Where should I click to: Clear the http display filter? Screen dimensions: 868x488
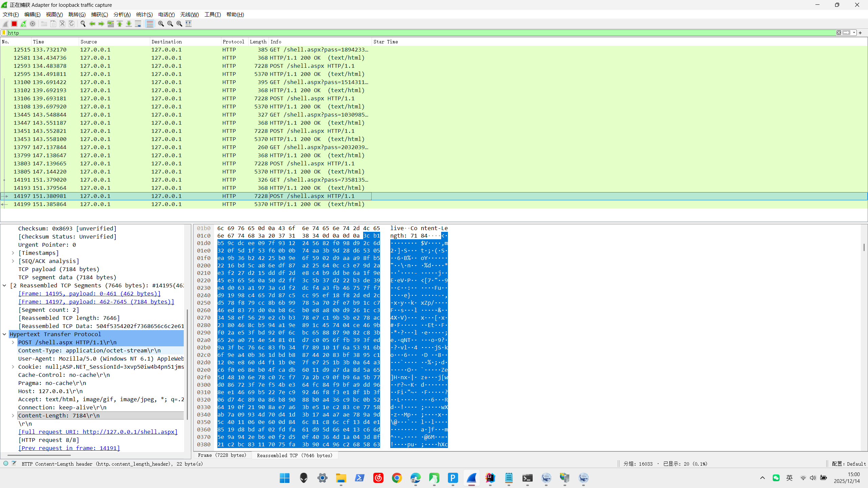(x=839, y=33)
